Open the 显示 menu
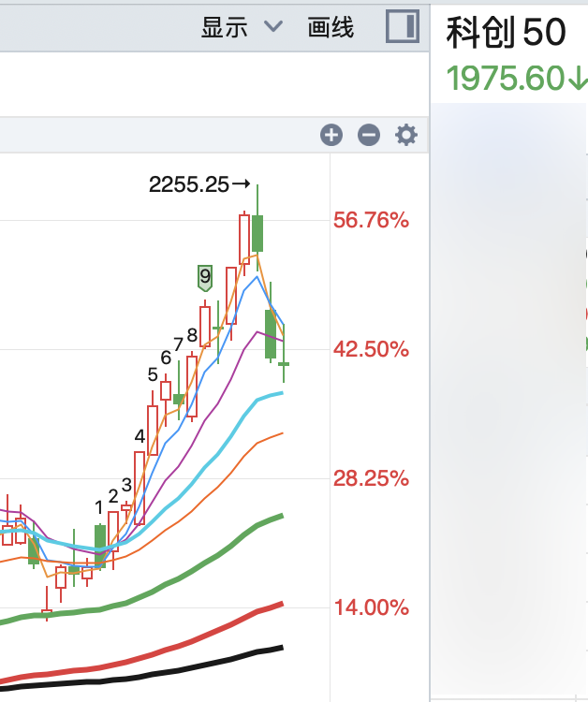 pyautogui.click(x=225, y=27)
